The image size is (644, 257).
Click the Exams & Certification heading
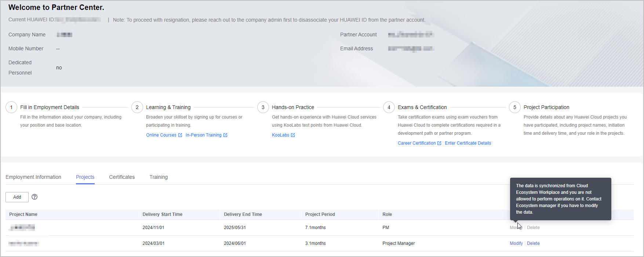click(x=422, y=107)
